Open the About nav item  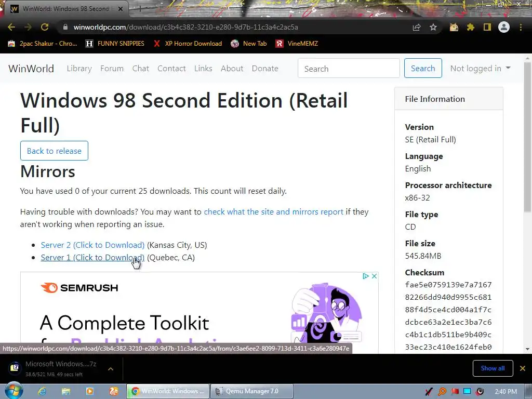click(232, 68)
